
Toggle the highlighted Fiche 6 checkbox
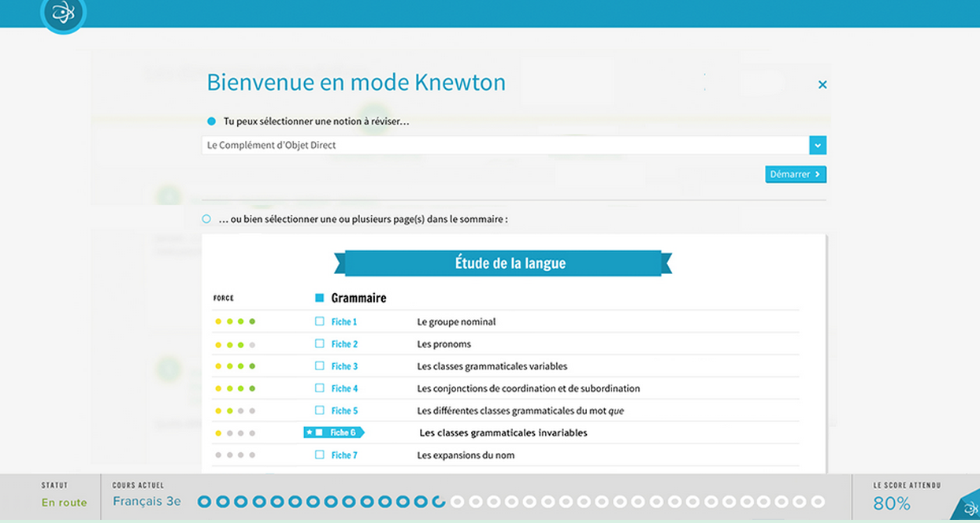coord(320,432)
